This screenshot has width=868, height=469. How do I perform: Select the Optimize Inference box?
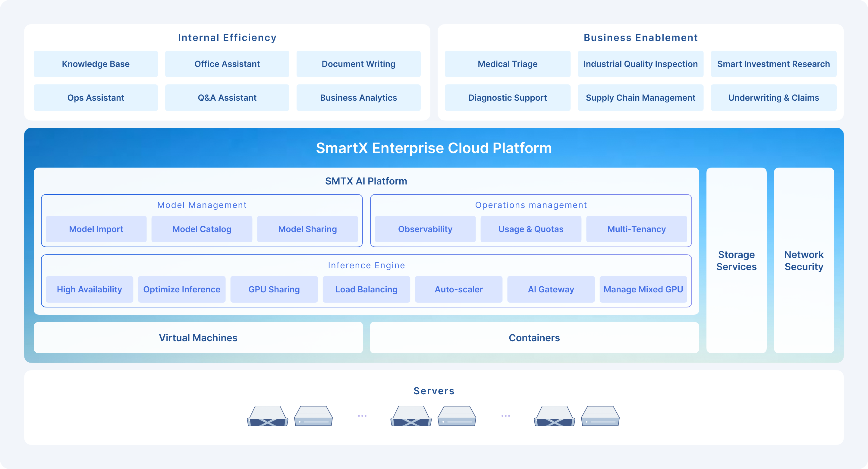point(182,289)
